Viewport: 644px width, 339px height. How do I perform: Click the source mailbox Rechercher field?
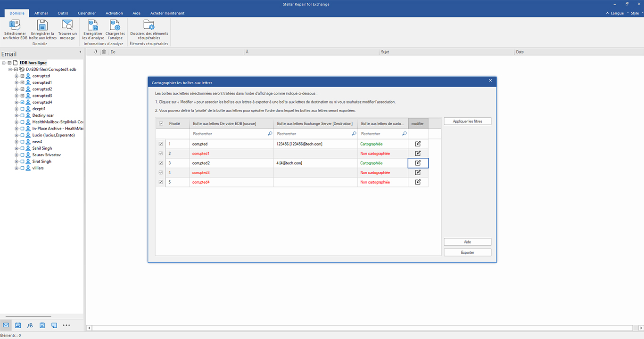[231, 134]
